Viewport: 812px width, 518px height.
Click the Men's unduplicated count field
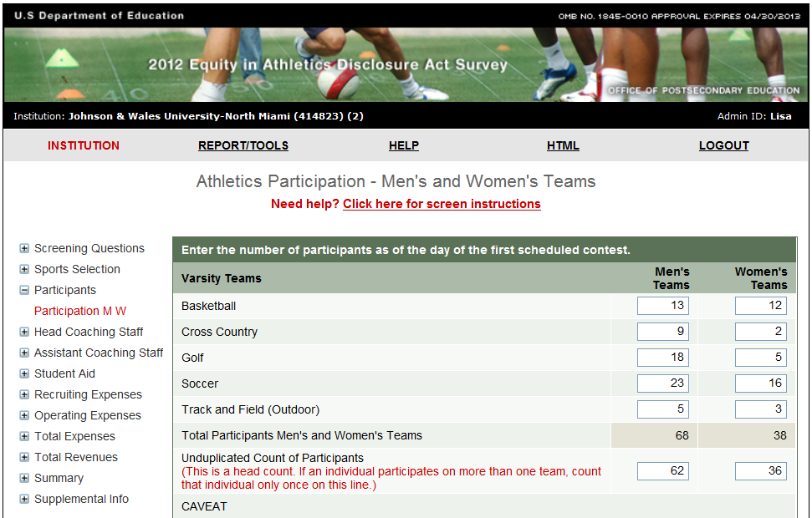coord(663,471)
